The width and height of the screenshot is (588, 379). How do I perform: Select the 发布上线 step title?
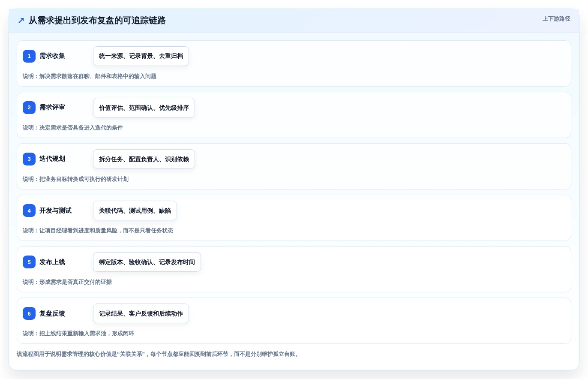pyautogui.click(x=52, y=262)
